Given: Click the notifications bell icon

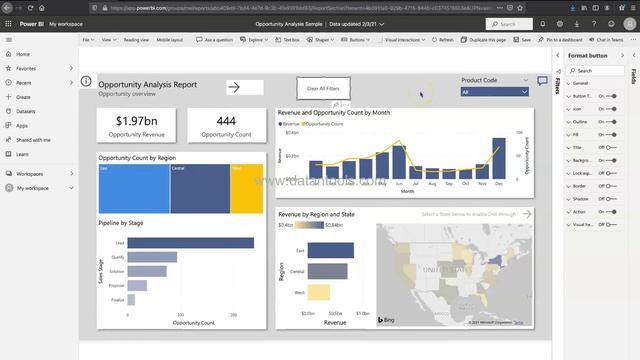Looking at the screenshot, I should point(542,24).
